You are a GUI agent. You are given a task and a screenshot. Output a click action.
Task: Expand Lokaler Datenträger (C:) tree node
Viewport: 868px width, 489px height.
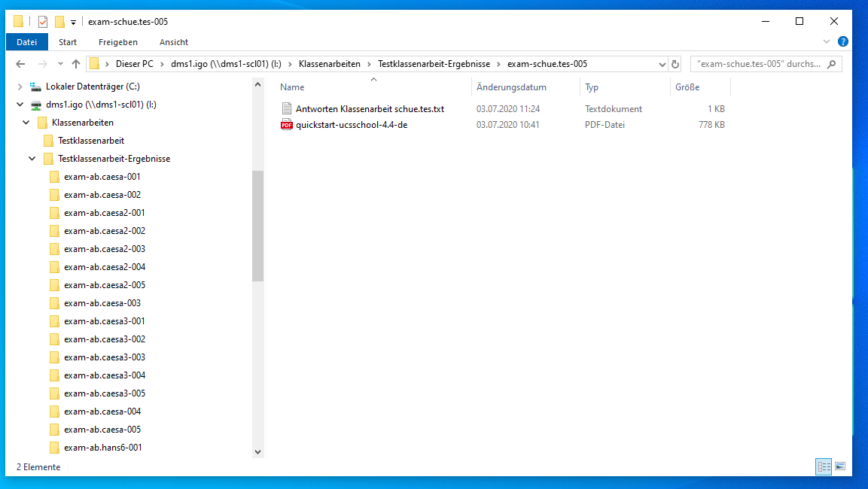tap(20, 87)
